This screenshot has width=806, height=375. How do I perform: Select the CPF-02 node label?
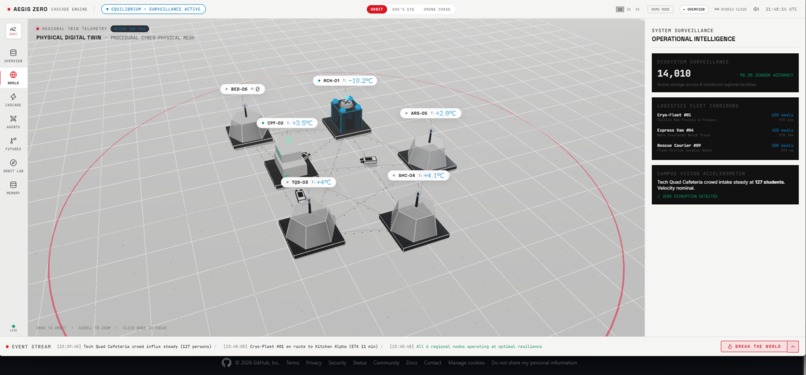[287, 123]
